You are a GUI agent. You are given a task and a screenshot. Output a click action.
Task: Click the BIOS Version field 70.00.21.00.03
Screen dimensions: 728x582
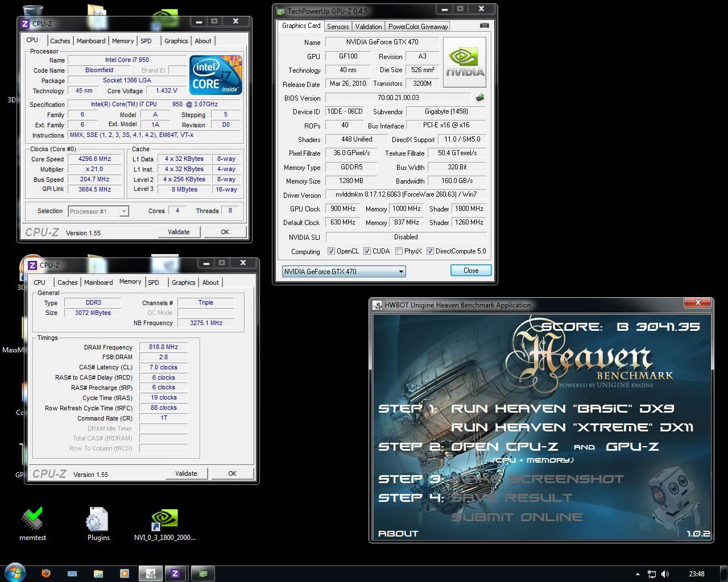pos(398,98)
